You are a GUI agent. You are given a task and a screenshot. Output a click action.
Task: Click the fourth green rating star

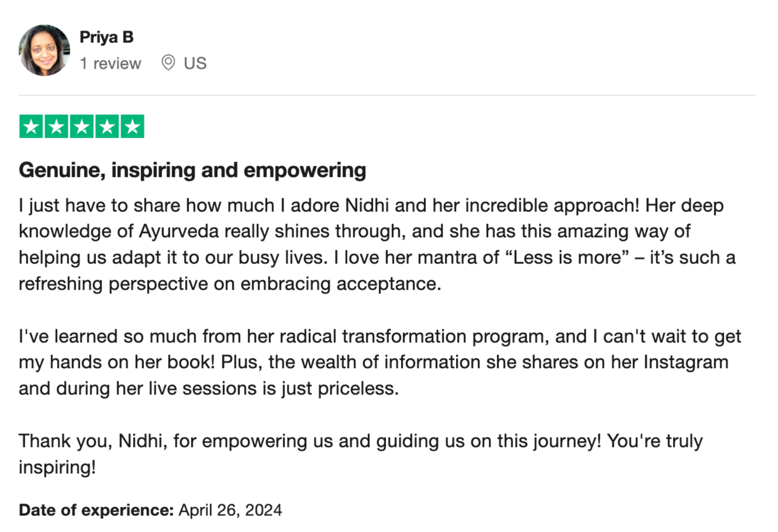coord(107,126)
